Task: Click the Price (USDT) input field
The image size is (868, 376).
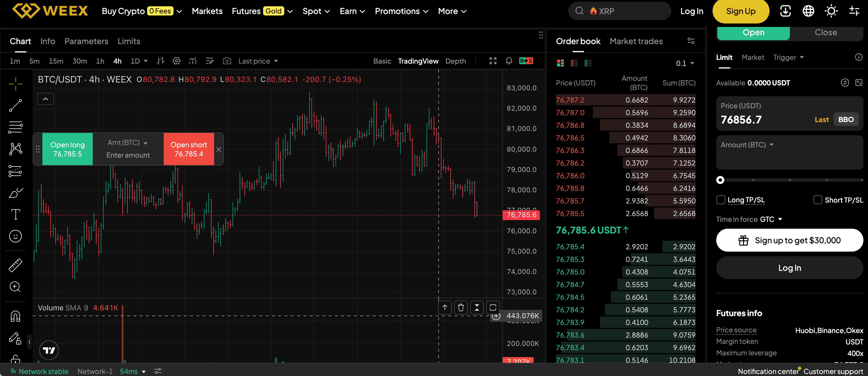Action: (790, 114)
